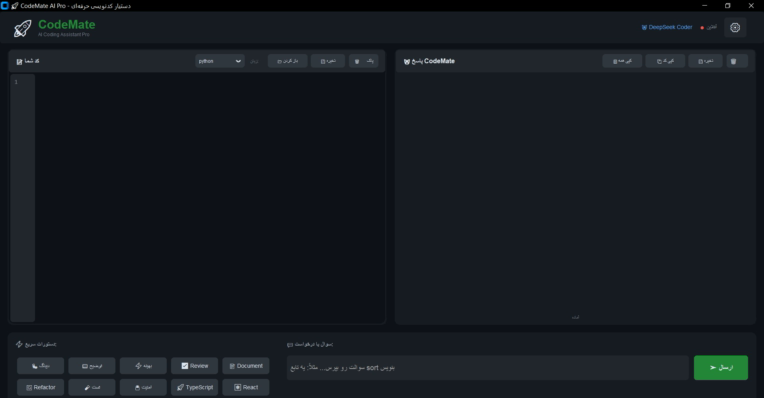Open settings with the gear icon
The height and width of the screenshot is (398, 764).
(735, 28)
